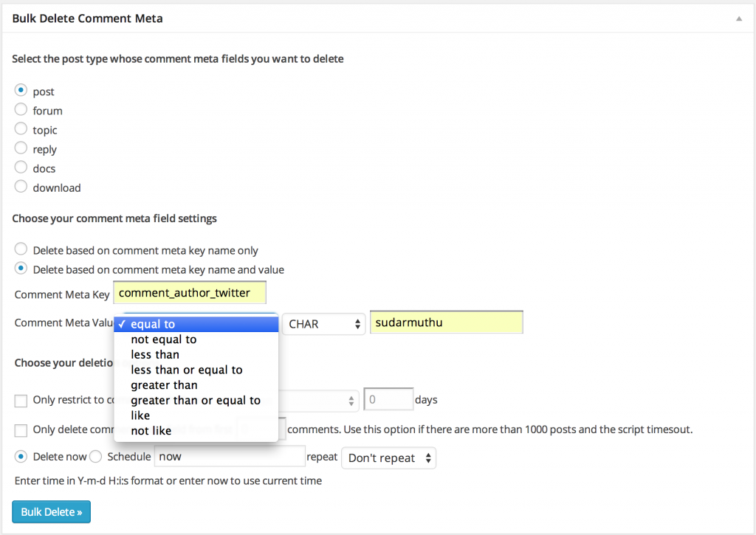Choose 'not equal to' in the comparison dropdown
This screenshot has width=756, height=535.
click(163, 339)
